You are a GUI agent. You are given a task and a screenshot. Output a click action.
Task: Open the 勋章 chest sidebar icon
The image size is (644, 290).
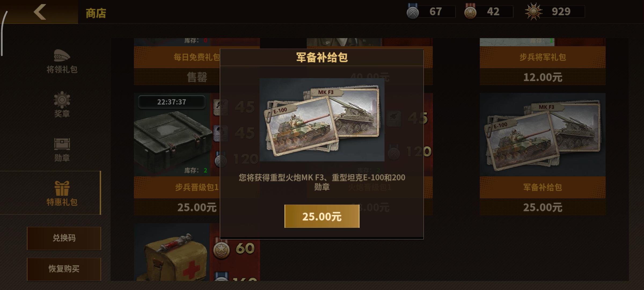(62, 144)
